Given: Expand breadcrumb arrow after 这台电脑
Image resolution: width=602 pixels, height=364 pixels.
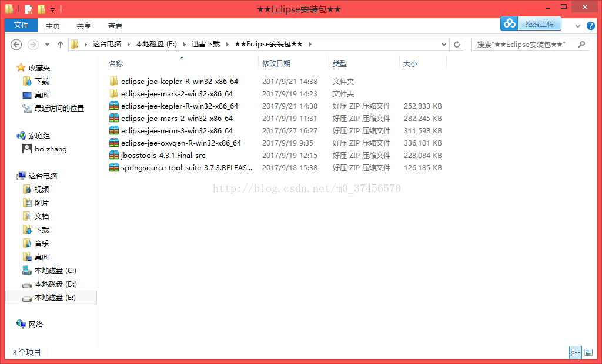Looking at the screenshot, I should pos(129,45).
